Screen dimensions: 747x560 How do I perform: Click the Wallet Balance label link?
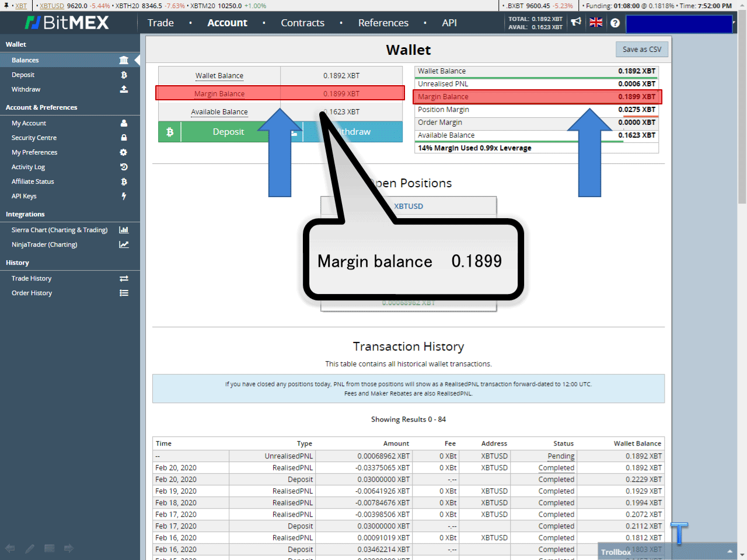coord(219,76)
